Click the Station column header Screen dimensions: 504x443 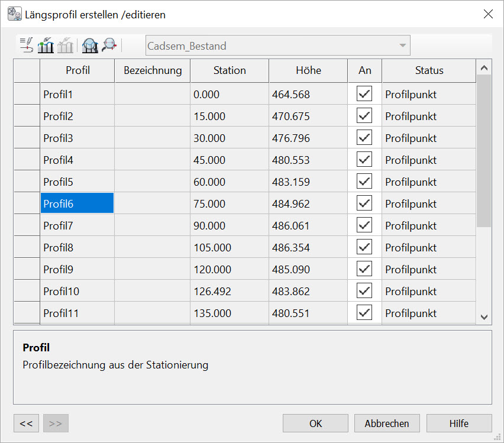pyautogui.click(x=230, y=70)
